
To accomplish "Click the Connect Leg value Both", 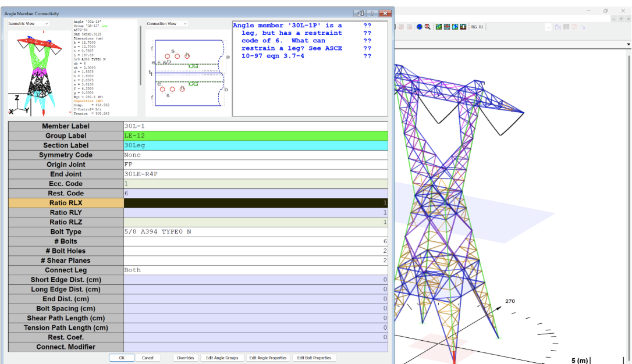I will 255,270.
